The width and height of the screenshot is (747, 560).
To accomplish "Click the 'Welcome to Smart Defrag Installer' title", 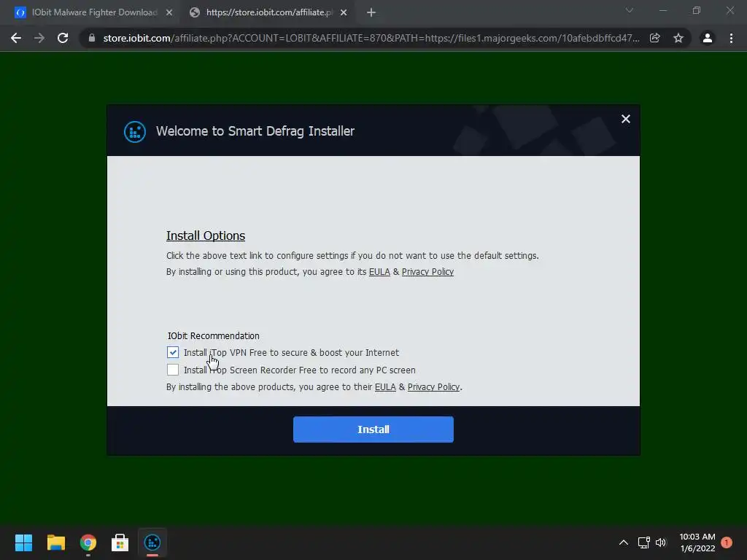I will [255, 131].
